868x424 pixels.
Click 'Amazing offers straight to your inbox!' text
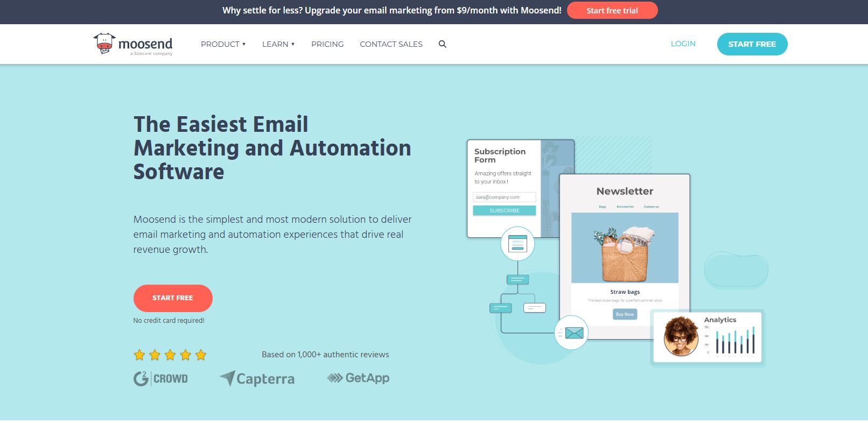503,178
